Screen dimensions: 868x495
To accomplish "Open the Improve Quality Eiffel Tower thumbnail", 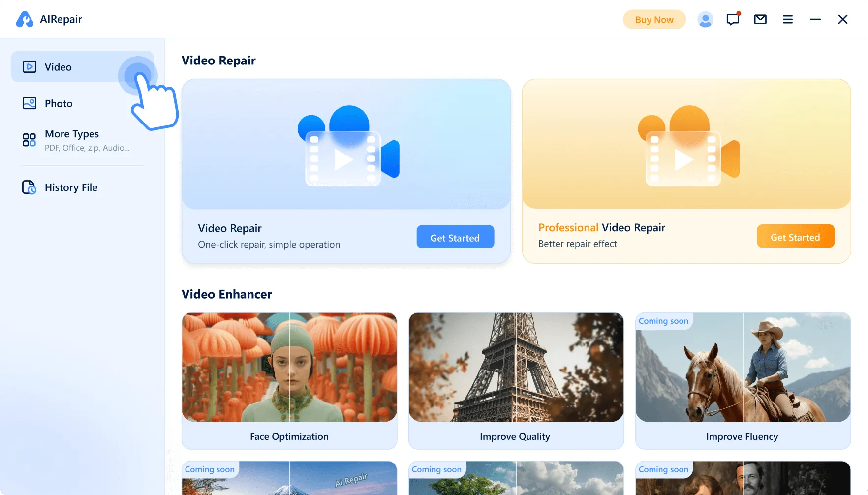I will (516, 367).
